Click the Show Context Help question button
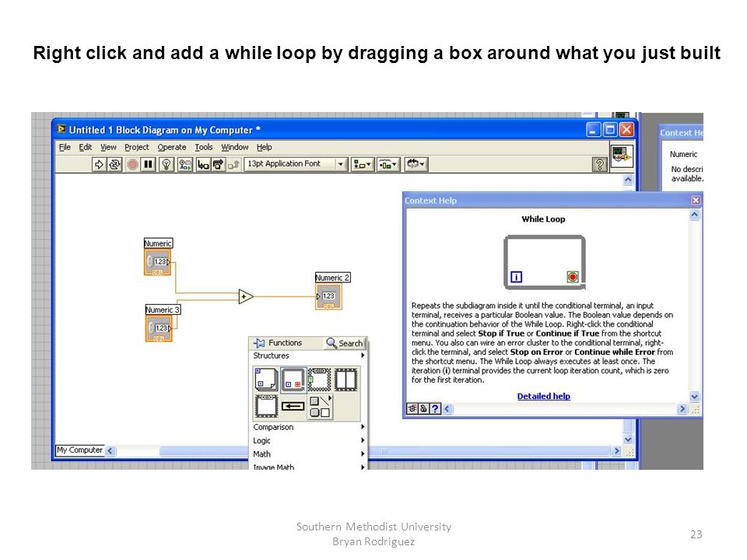This screenshot has height=560, width=747. click(x=599, y=164)
